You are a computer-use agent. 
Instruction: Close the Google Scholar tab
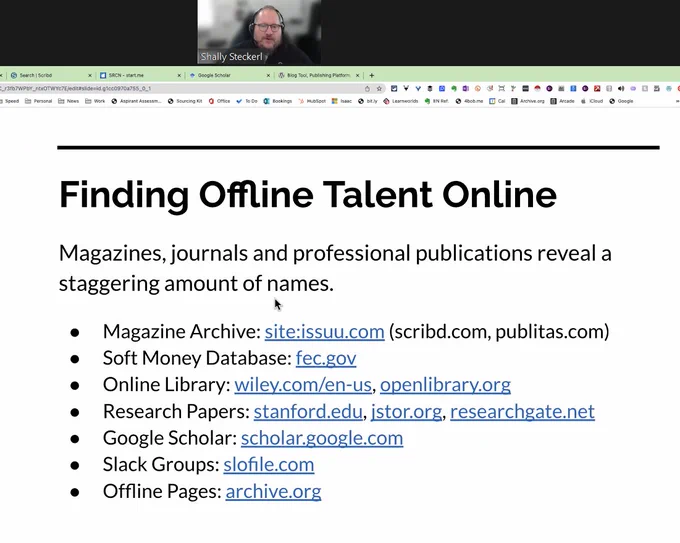click(x=268, y=75)
